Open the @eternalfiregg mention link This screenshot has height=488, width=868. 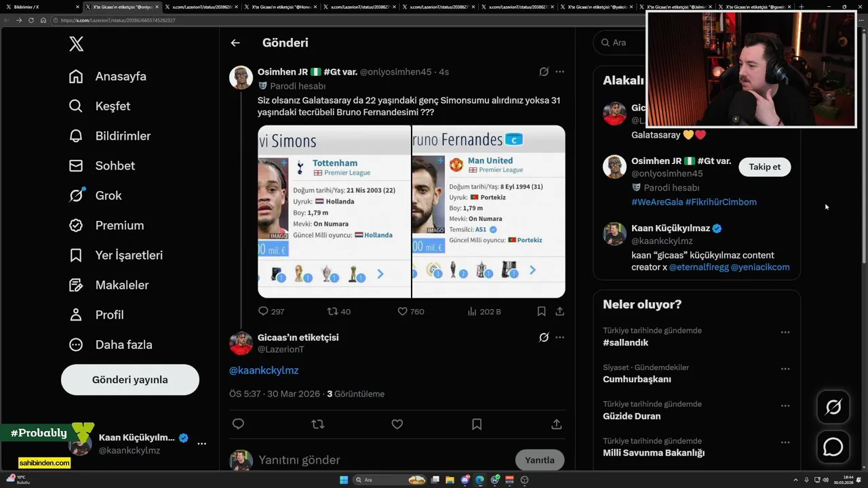(698, 267)
